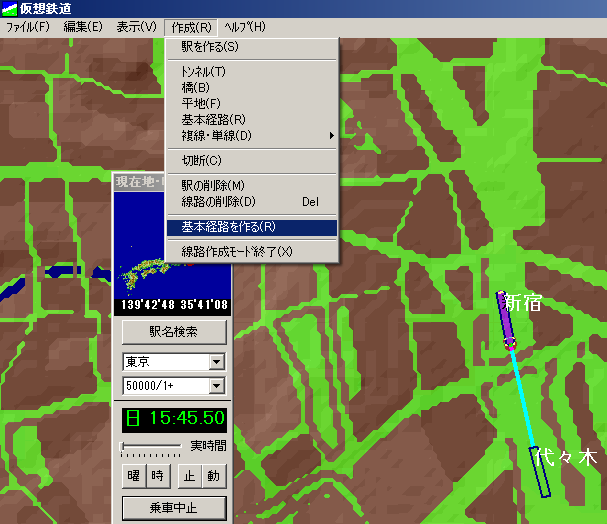
Task: Click the 曜 day-of-week button
Action: click(133, 475)
